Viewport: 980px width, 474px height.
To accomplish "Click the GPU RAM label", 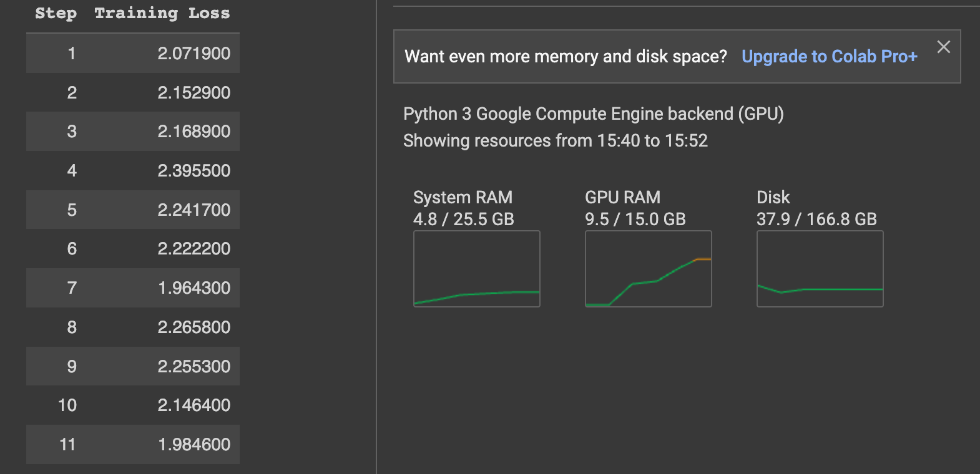I will pyautogui.click(x=622, y=198).
